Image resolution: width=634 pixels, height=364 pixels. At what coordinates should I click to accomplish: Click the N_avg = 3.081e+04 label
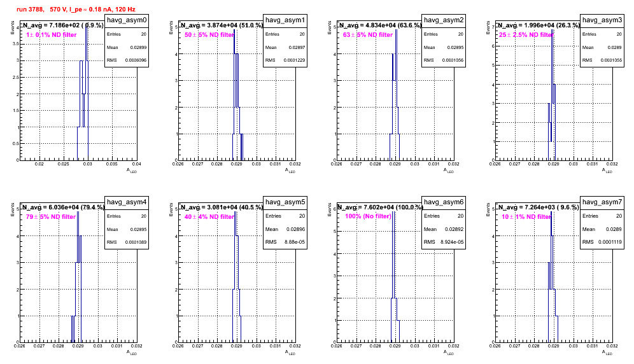pyautogui.click(x=221, y=207)
